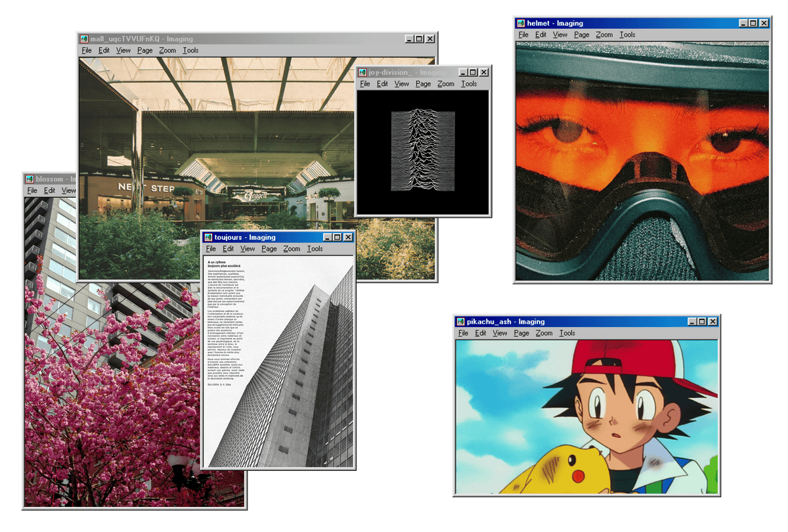Open Tools menu in the toujours window
This screenshot has height=532, width=788.
[315, 249]
